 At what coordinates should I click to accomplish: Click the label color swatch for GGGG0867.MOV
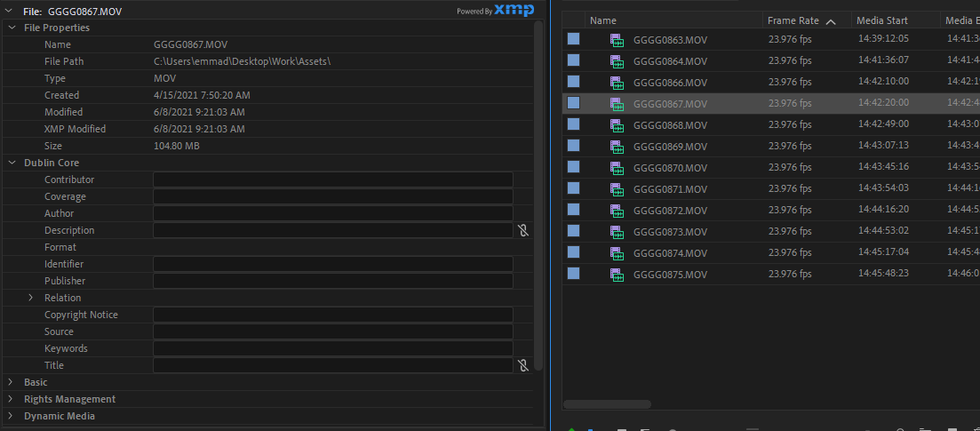click(x=573, y=102)
